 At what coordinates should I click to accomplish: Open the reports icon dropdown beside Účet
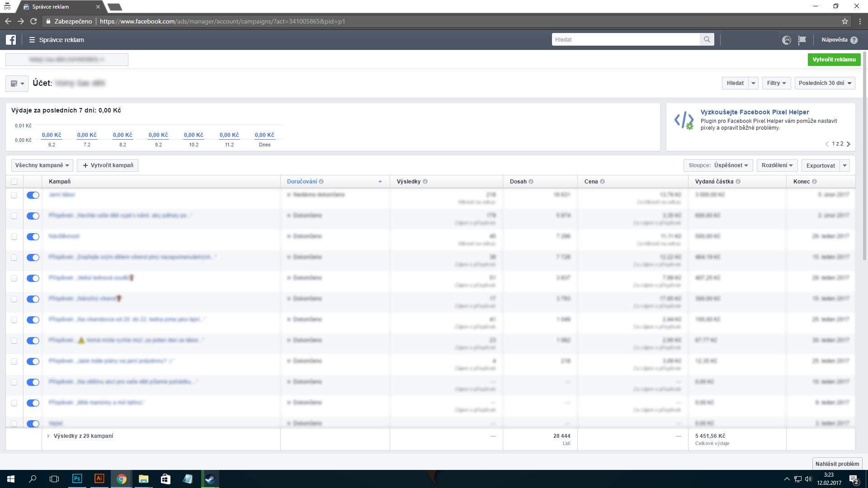point(17,83)
